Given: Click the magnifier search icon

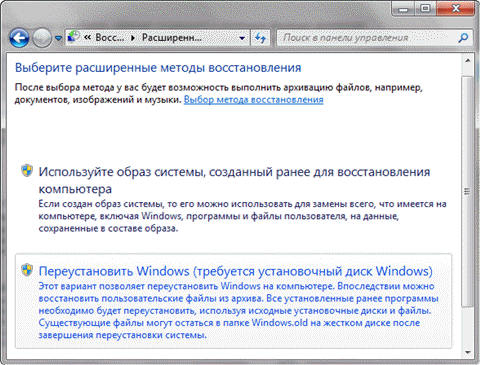Looking at the screenshot, I should (x=463, y=38).
